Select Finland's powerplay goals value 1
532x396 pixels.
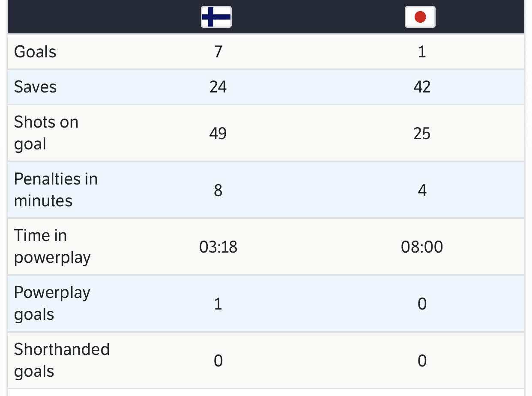click(218, 304)
